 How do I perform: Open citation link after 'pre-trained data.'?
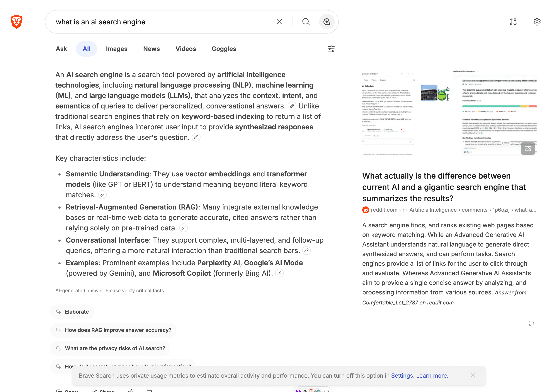click(x=184, y=228)
